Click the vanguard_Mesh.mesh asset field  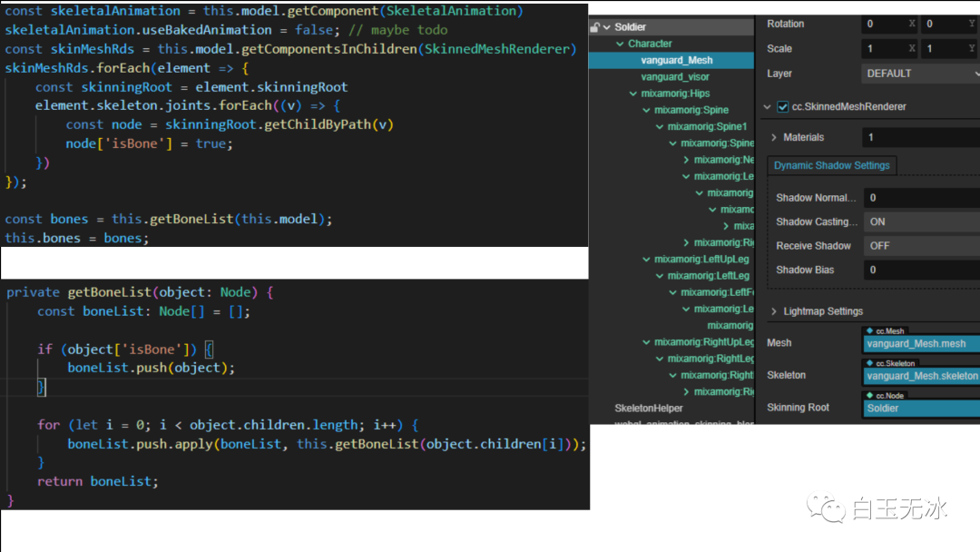click(x=921, y=344)
